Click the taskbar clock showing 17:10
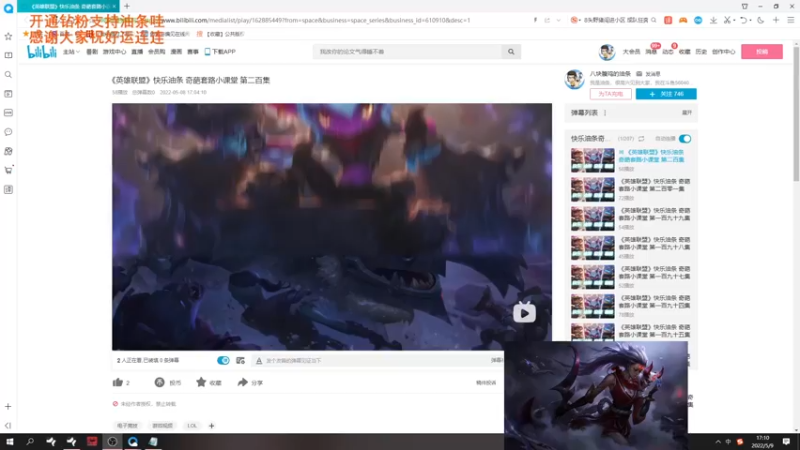The height and width of the screenshot is (450, 800). click(x=762, y=441)
